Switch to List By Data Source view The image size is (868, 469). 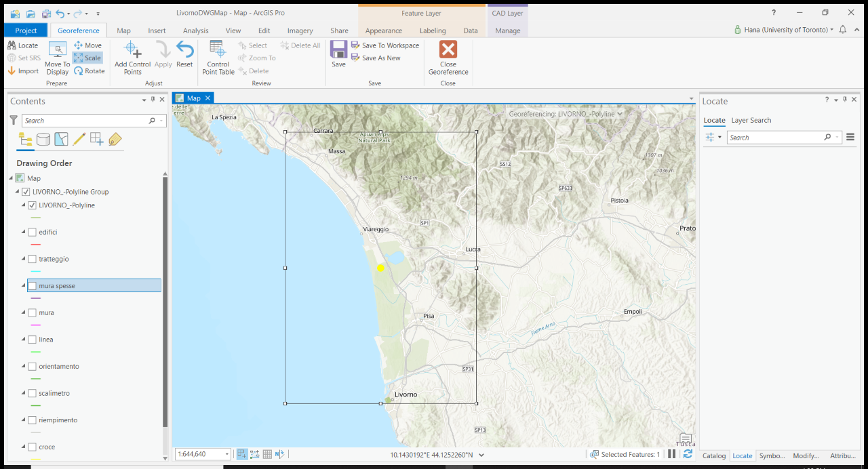43,139
